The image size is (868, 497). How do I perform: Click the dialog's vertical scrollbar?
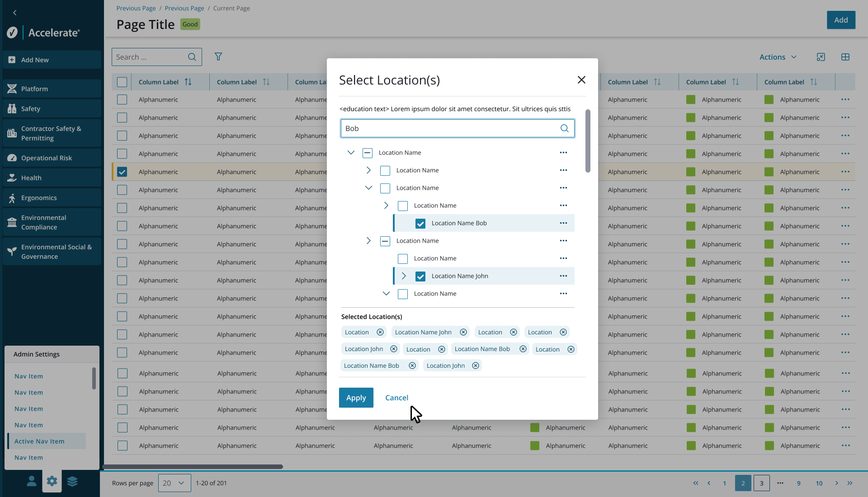[x=588, y=141]
